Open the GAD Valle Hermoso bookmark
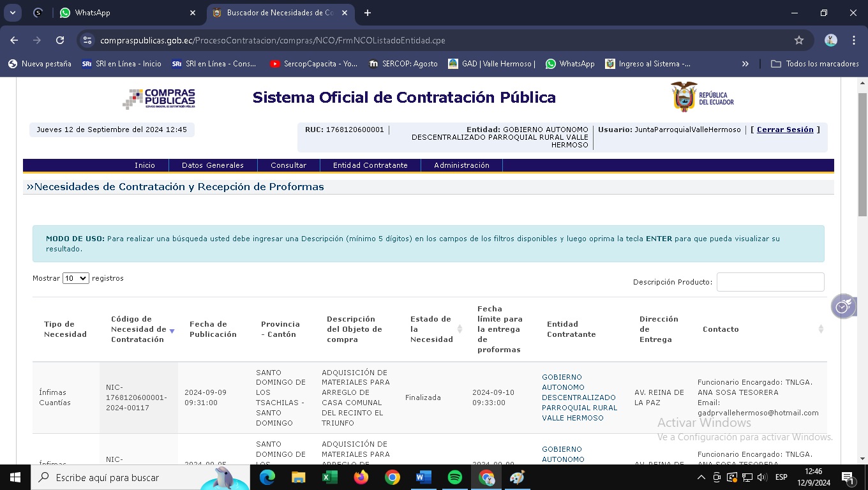The image size is (868, 490). tap(491, 64)
